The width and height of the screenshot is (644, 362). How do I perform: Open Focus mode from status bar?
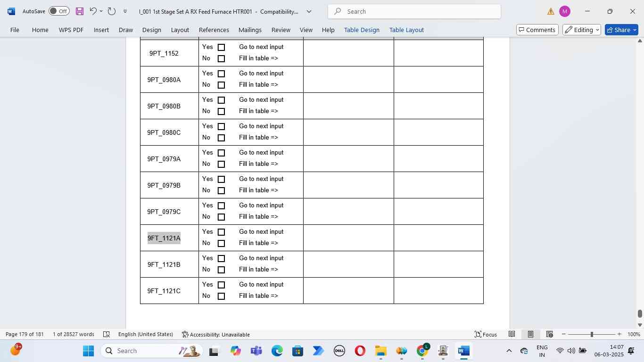[x=486, y=334]
